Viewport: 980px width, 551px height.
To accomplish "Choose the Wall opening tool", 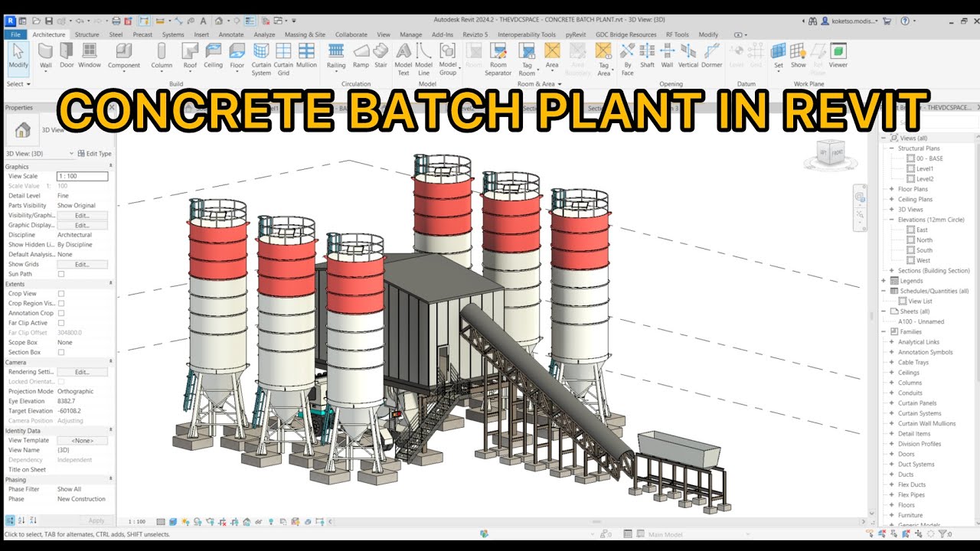I will click(x=667, y=56).
